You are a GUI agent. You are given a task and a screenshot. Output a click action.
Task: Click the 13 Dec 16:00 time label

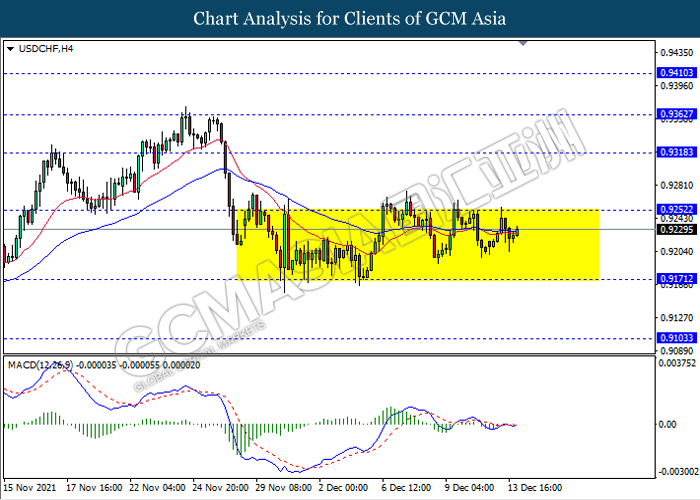pos(537,488)
